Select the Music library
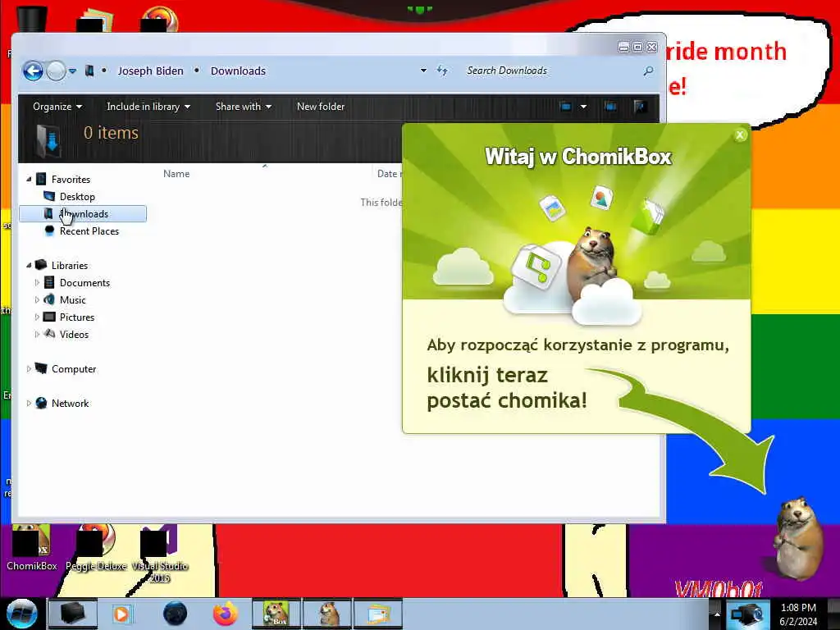 click(x=73, y=299)
